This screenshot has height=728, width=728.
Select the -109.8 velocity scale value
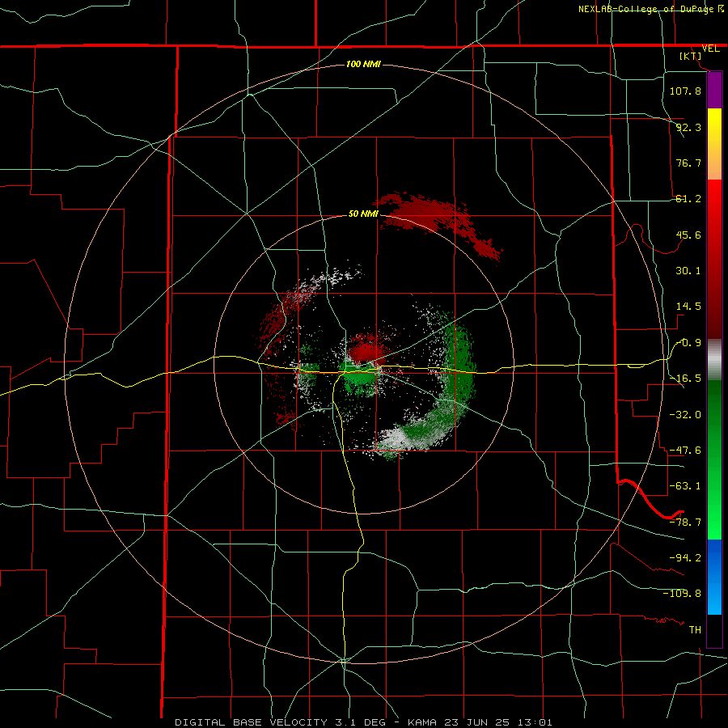682,594
